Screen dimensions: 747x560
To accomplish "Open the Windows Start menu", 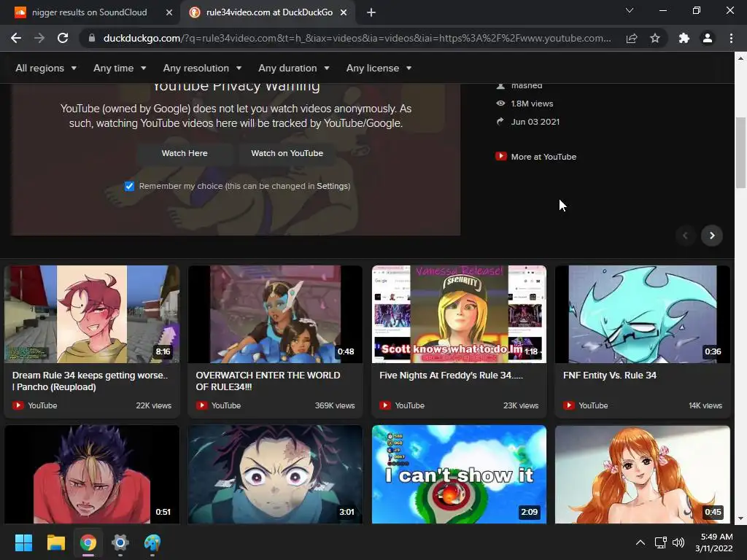I will coord(23,542).
